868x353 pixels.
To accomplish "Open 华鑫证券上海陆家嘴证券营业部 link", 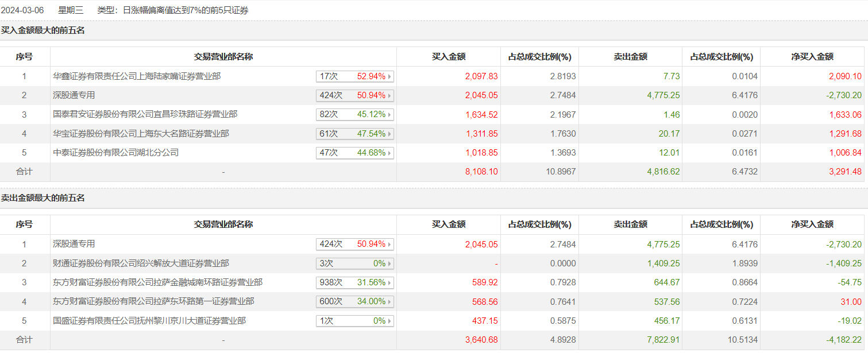I will (x=137, y=76).
